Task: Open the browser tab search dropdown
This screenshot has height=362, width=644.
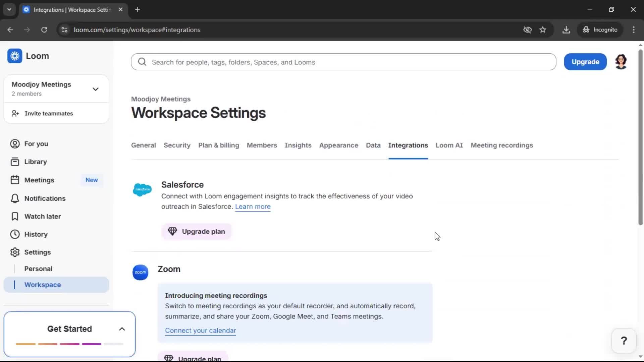Action: 9,9
